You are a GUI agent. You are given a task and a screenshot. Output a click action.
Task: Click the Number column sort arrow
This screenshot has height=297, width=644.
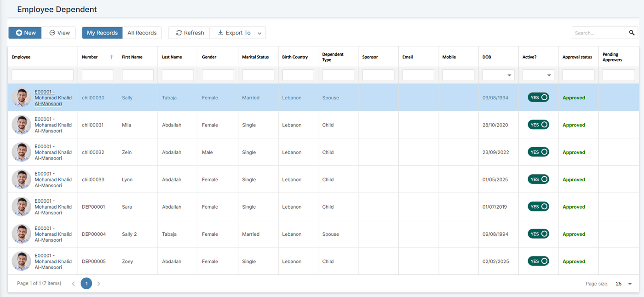click(x=111, y=57)
